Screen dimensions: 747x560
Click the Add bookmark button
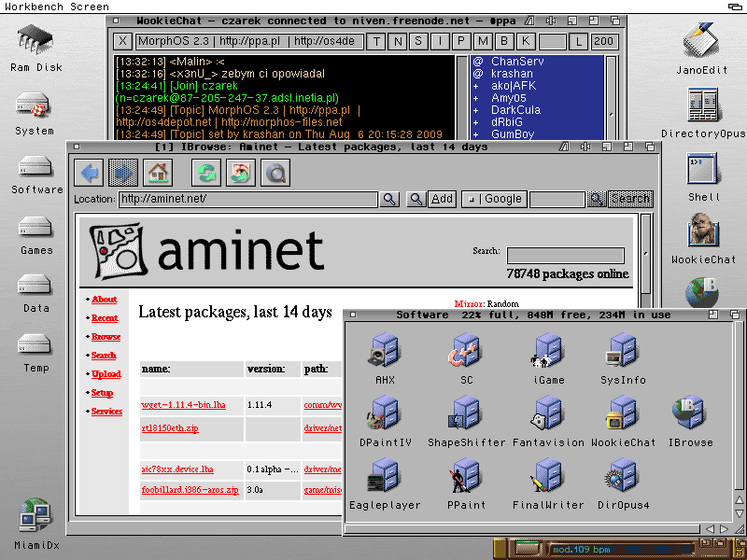pyautogui.click(x=442, y=199)
